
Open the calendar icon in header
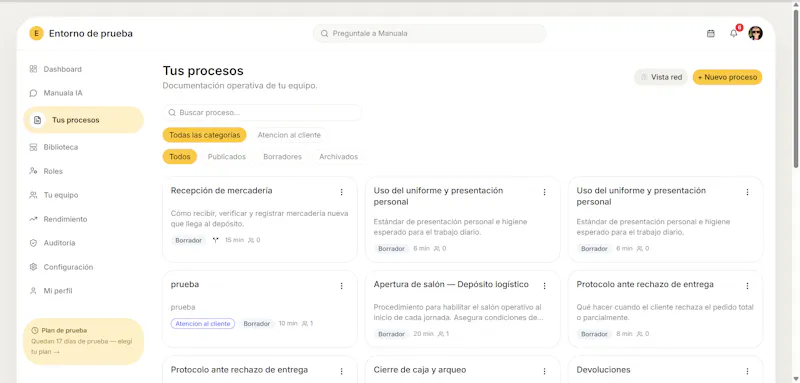coord(711,34)
